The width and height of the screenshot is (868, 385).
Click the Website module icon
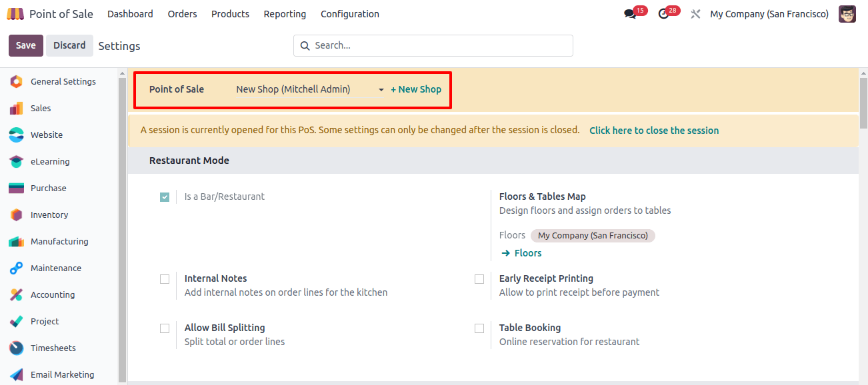(17, 135)
